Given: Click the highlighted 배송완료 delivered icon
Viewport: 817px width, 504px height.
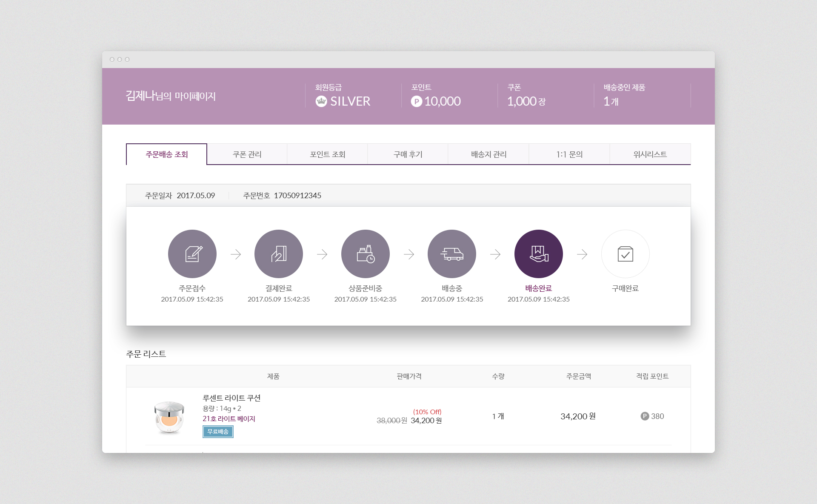Looking at the screenshot, I should click(x=539, y=254).
